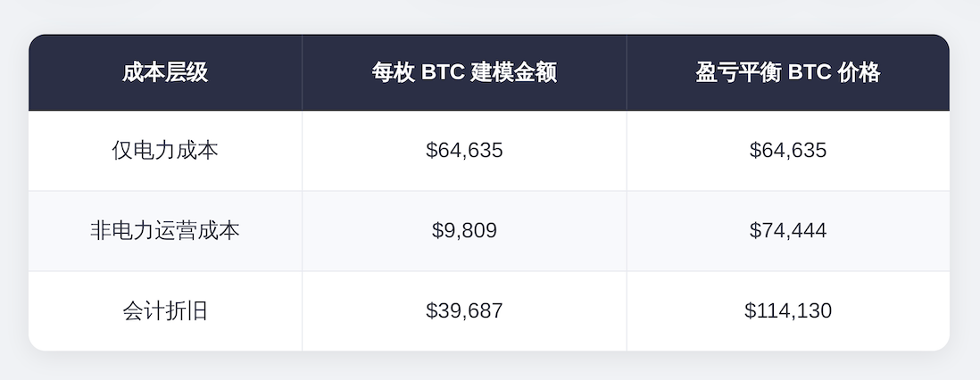Click the $9,809 amount cell
Image resolution: width=980 pixels, height=380 pixels.
464,231
